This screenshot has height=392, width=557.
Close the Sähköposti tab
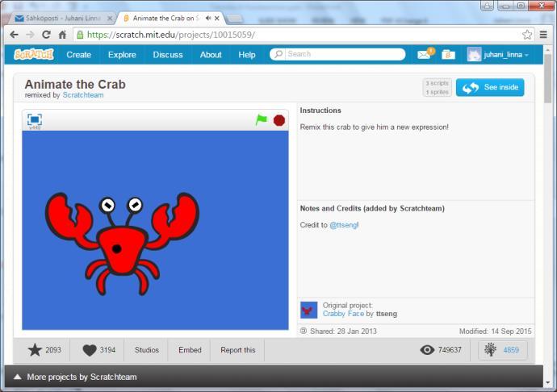110,18
